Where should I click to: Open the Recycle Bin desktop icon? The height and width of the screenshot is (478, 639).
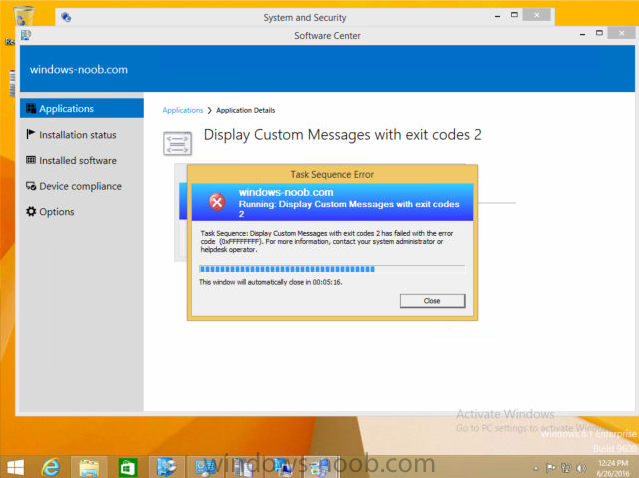coord(24,18)
